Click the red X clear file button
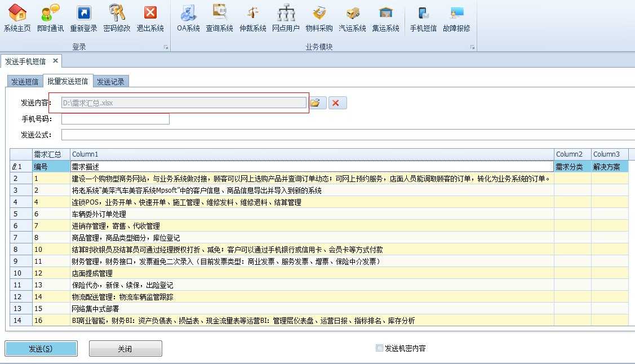 pyautogui.click(x=338, y=103)
